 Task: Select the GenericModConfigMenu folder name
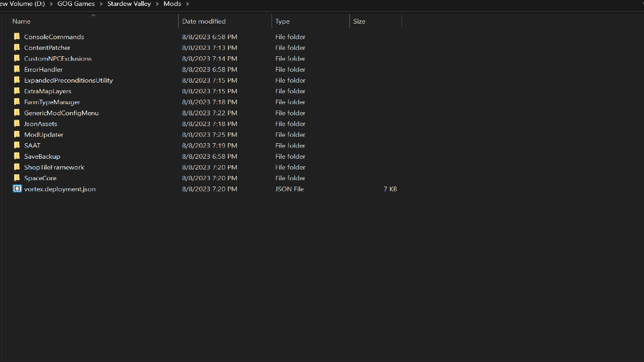(61, 113)
